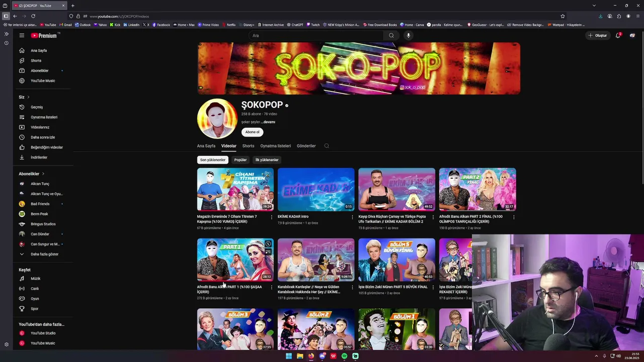Switch to channel Shorts tab
644x362 pixels.
pyautogui.click(x=248, y=146)
